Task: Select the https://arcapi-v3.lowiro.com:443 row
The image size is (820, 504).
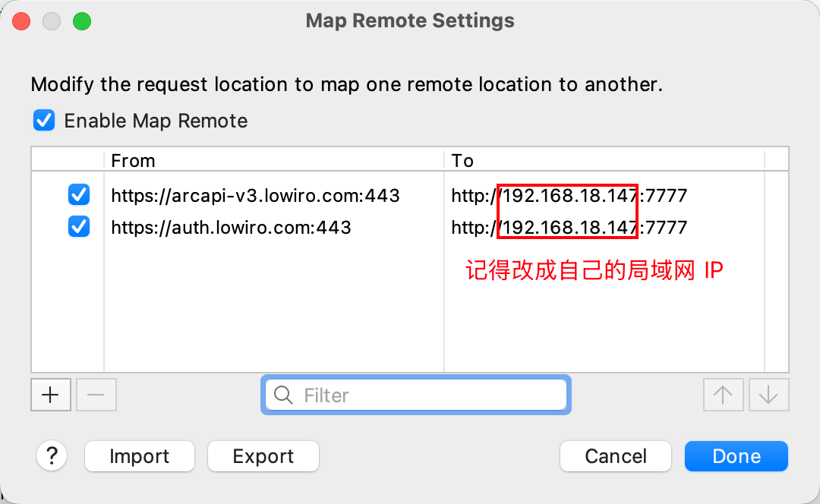Action: (255, 196)
